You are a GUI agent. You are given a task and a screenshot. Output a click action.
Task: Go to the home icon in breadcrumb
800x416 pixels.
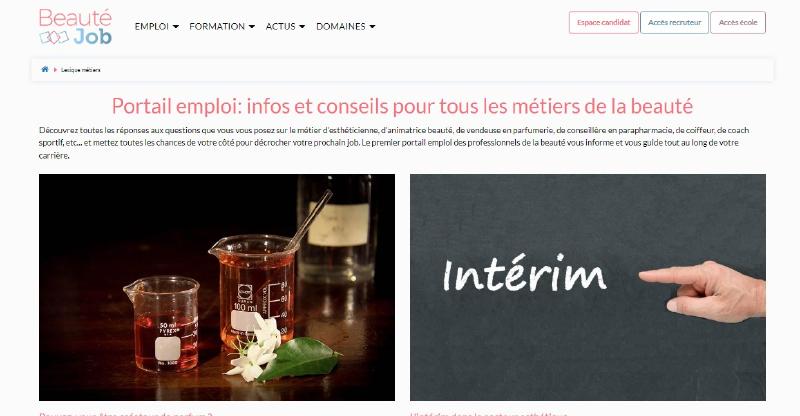[x=45, y=69]
